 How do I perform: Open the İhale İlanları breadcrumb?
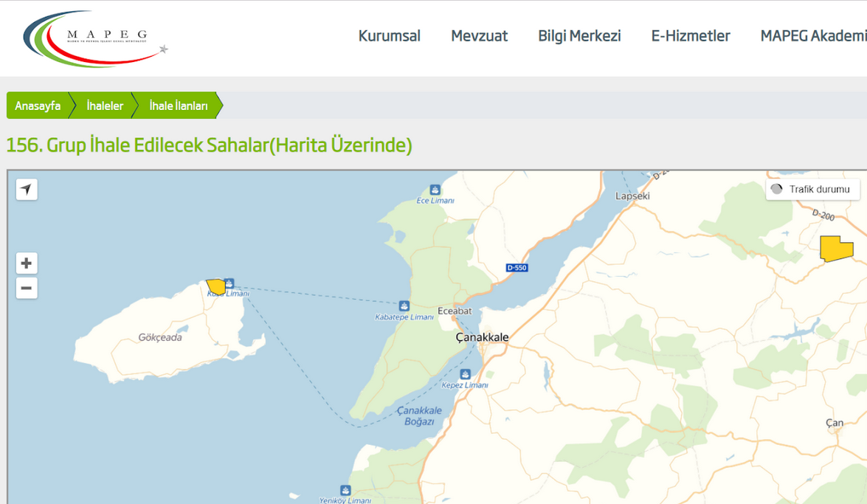(x=178, y=106)
